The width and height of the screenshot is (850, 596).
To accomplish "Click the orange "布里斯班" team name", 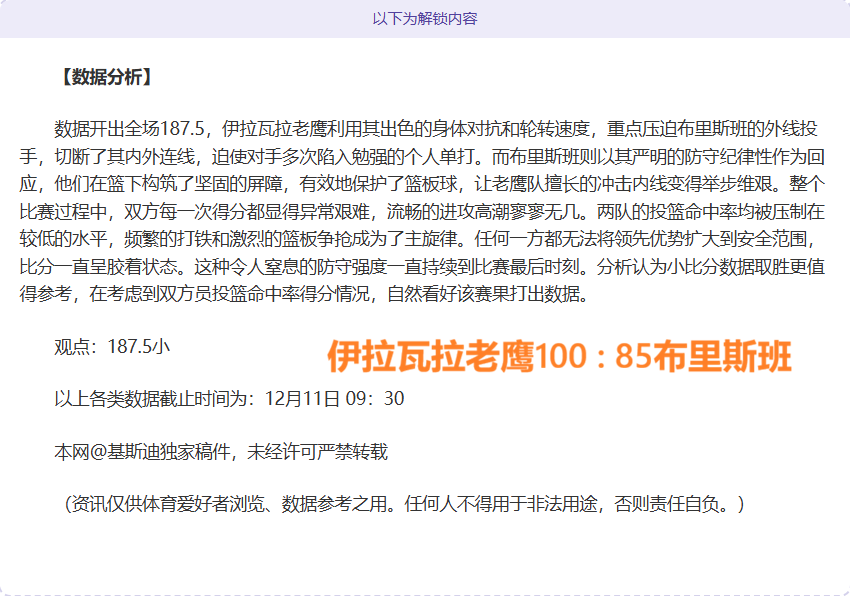I will tap(723, 357).
